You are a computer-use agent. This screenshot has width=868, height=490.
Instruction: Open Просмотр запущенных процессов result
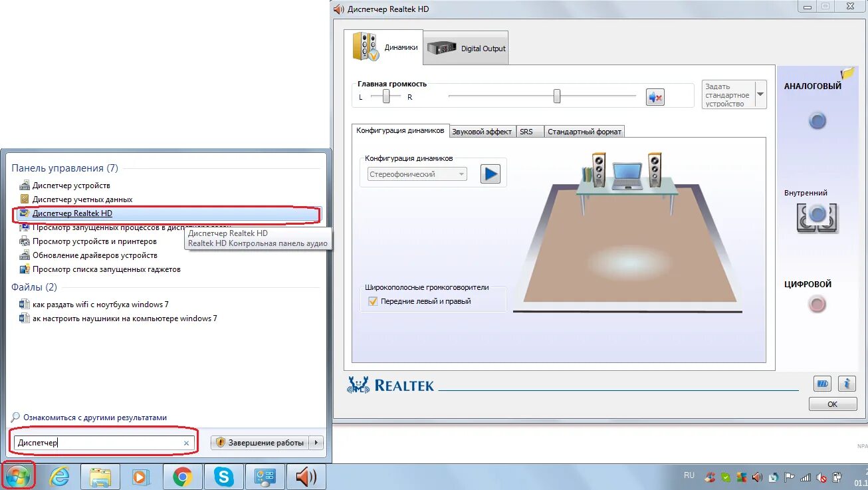[x=126, y=227]
